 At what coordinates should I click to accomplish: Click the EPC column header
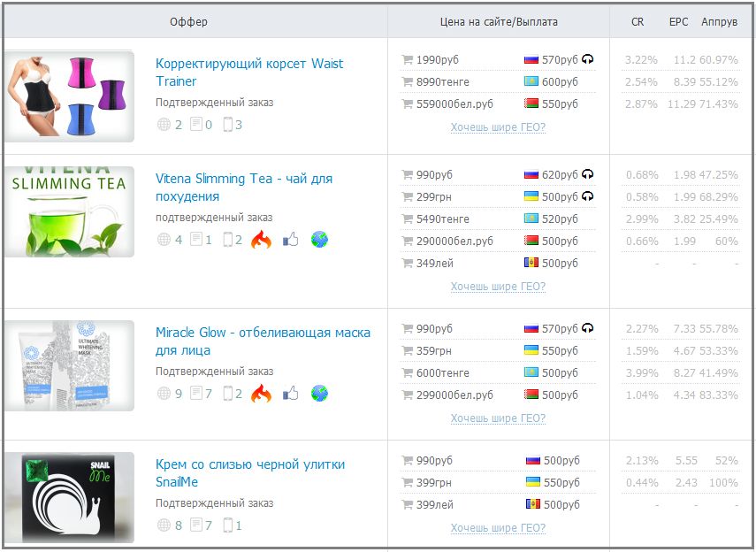678,22
